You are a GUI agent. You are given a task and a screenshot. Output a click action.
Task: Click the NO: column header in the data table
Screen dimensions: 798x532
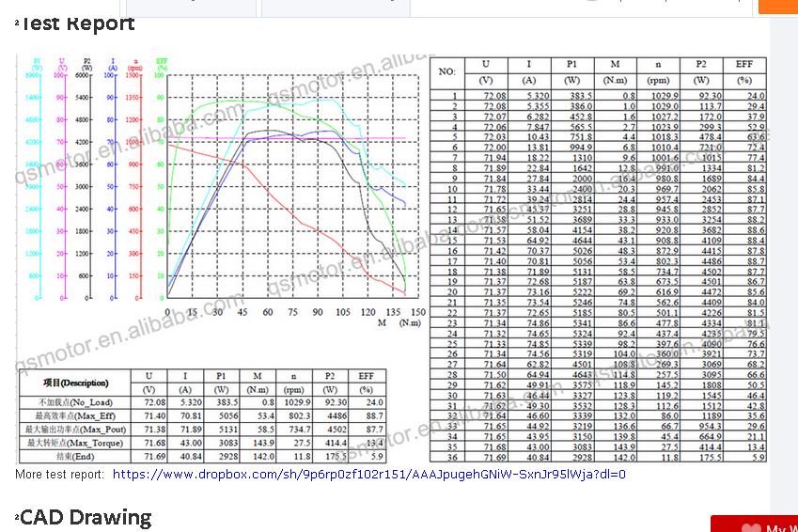tap(446, 71)
